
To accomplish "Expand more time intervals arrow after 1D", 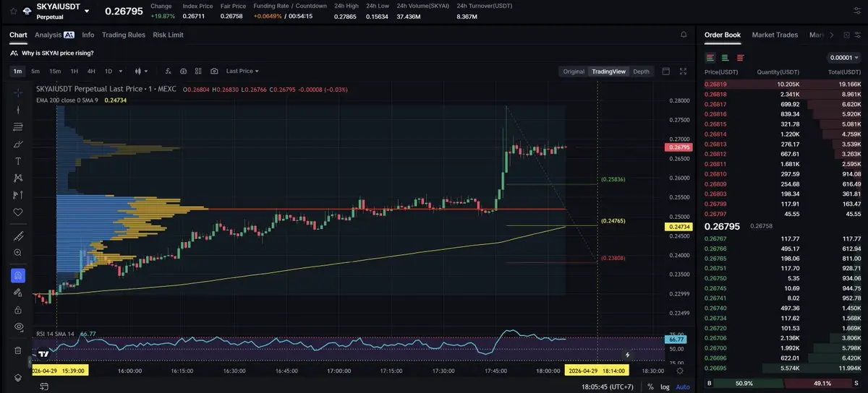I will tap(119, 72).
